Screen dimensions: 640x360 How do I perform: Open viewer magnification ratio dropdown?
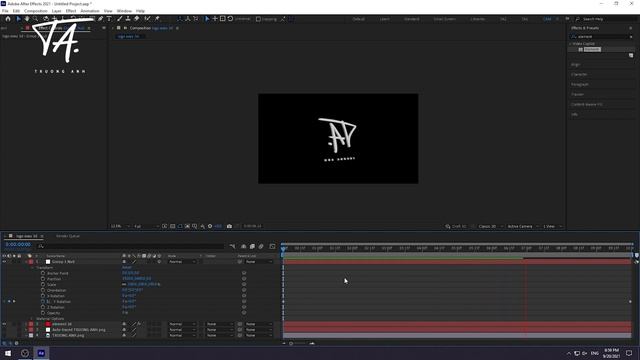pyautogui.click(x=120, y=226)
